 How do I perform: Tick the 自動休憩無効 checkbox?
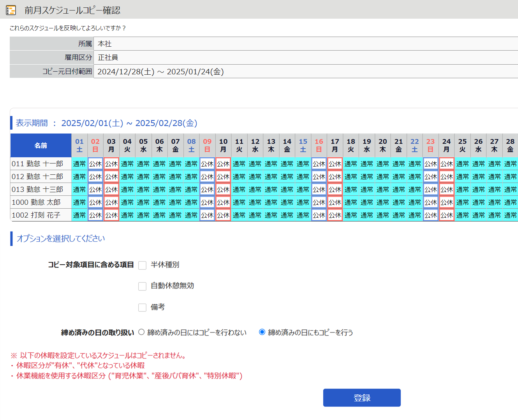coord(142,286)
